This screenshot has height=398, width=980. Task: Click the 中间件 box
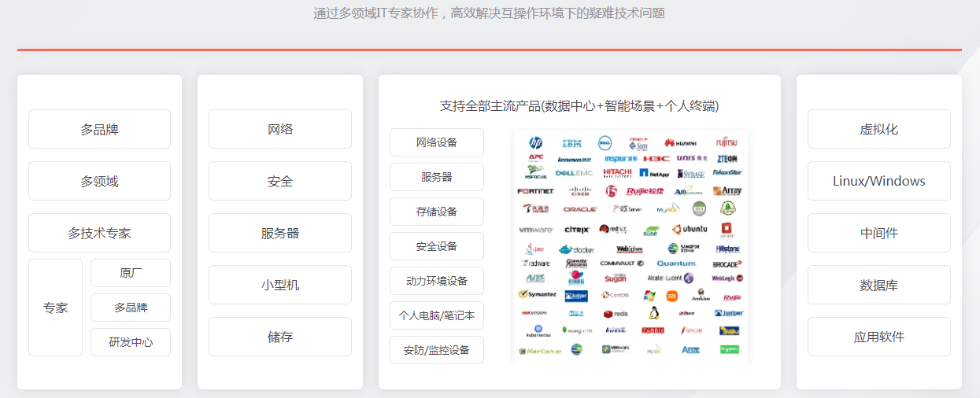[x=879, y=233]
